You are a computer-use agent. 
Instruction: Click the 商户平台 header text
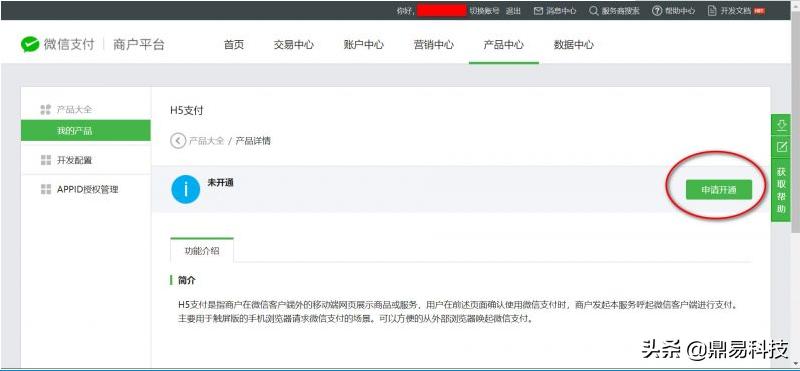[139, 44]
